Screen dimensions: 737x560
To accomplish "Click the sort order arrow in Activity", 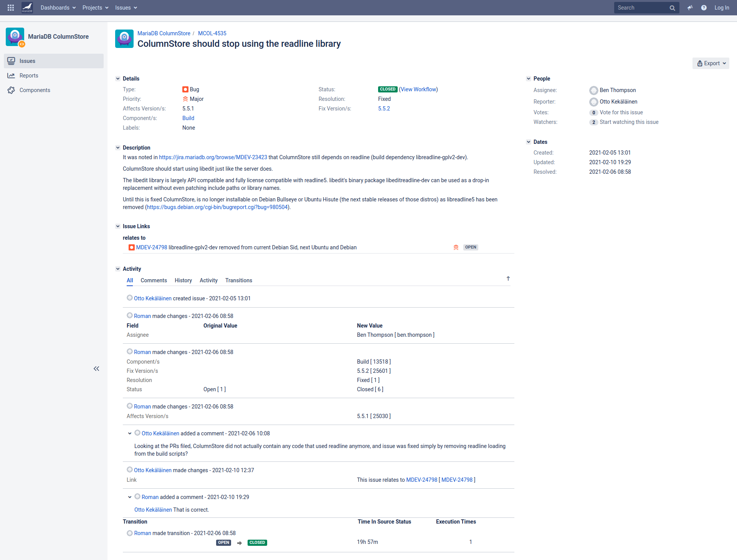I will click(x=508, y=278).
